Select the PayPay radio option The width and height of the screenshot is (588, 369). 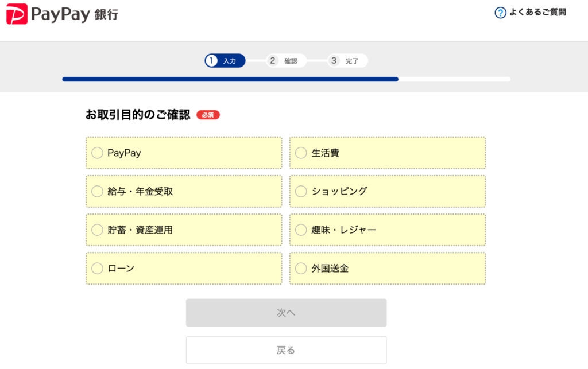tap(98, 153)
